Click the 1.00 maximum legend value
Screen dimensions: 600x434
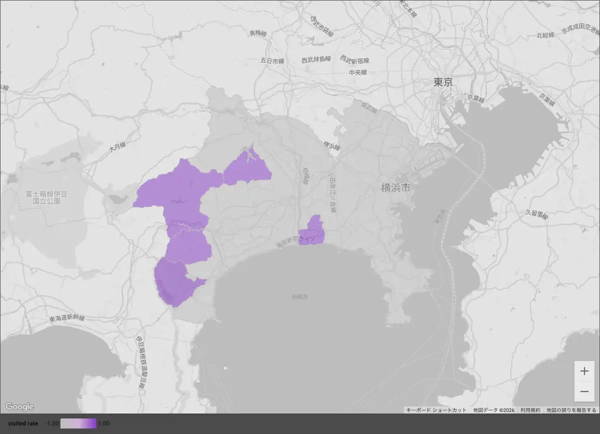[x=103, y=424]
